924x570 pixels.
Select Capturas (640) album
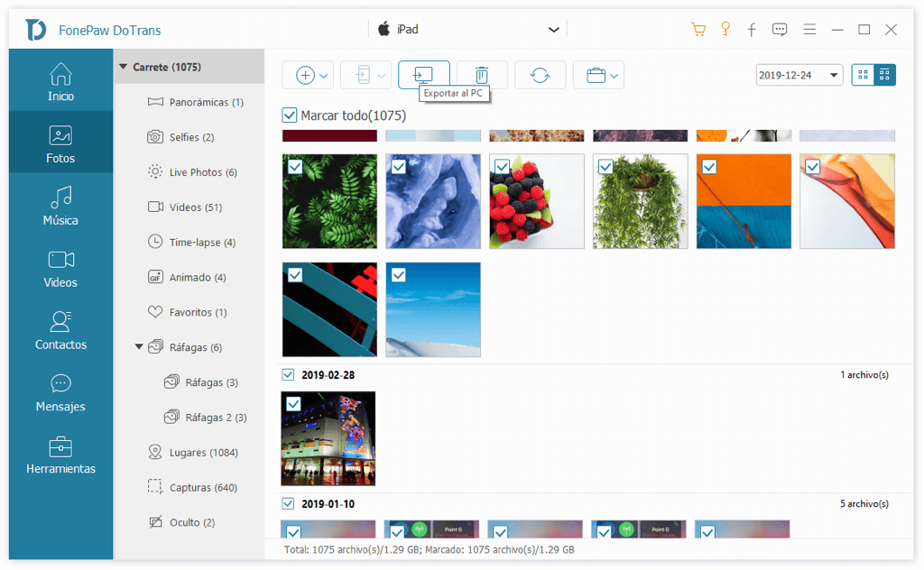pyautogui.click(x=192, y=487)
